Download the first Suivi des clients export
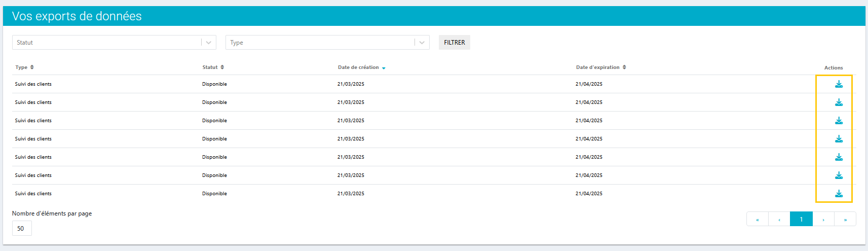 point(839,84)
